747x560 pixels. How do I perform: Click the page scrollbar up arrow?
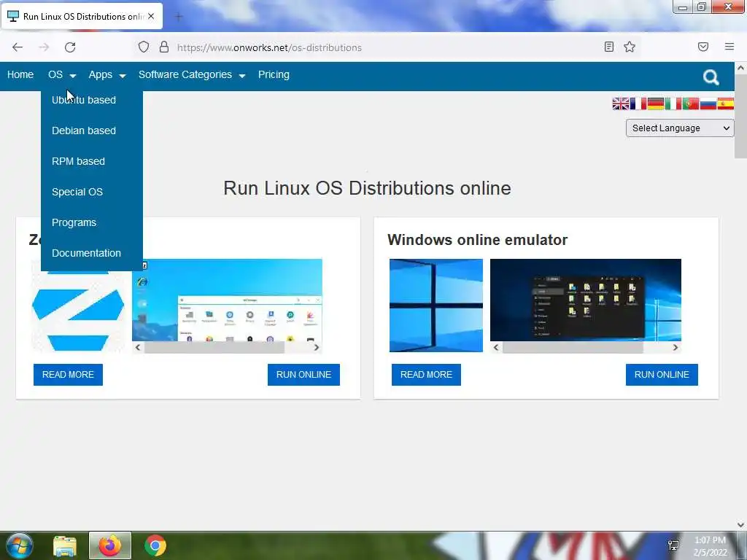[740, 68]
